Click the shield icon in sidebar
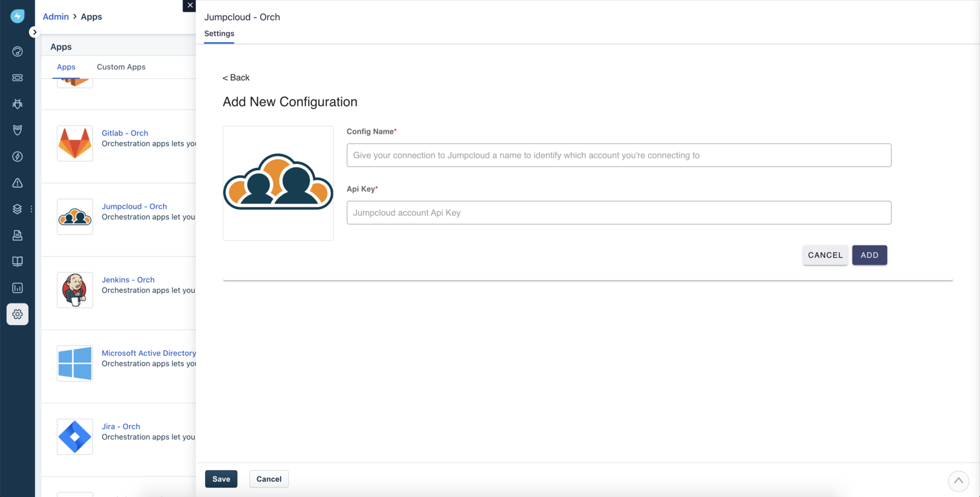 tap(18, 130)
